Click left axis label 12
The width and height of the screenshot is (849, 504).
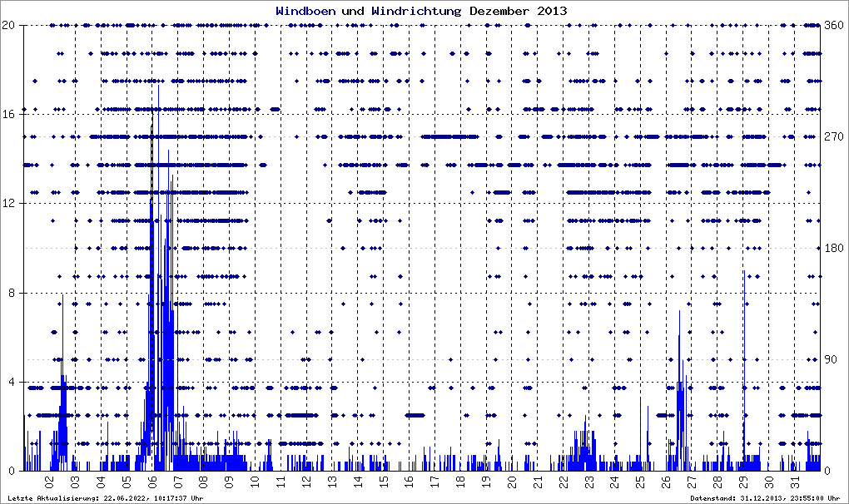[x=7, y=203]
